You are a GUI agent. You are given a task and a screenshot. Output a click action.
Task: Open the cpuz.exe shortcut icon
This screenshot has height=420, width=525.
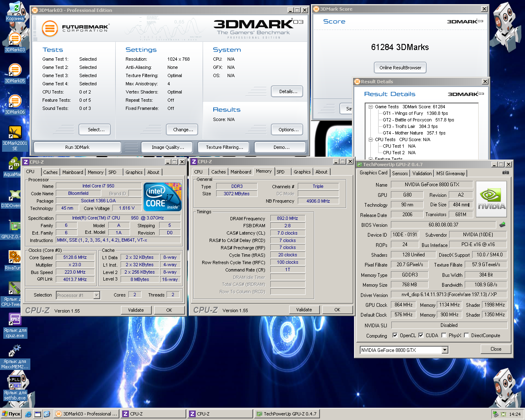[x=15, y=325]
